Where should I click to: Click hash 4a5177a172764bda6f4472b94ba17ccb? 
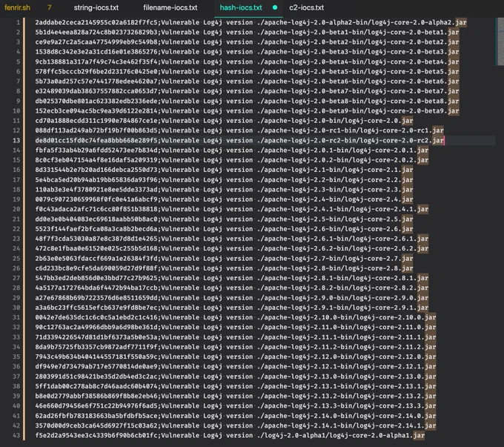97,288
